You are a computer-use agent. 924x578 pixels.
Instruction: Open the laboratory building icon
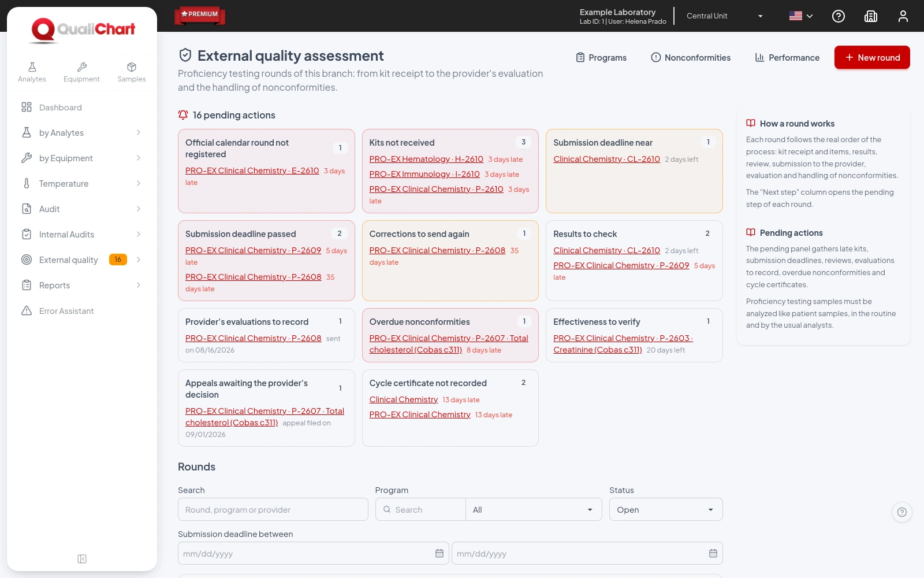[871, 16]
